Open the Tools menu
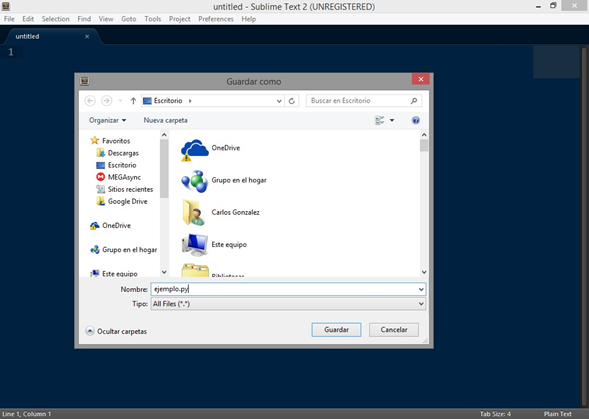 click(153, 19)
